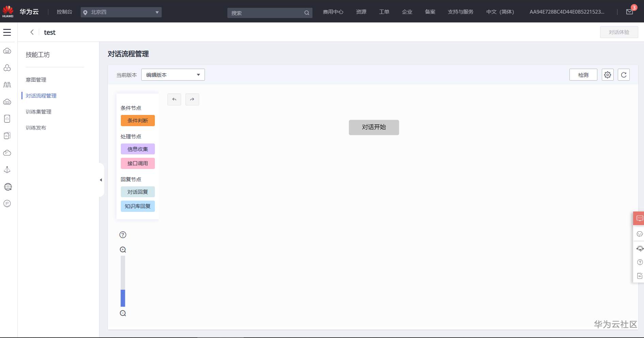Open 资源 in top navigation
This screenshot has height=338, width=644.
click(361, 12)
